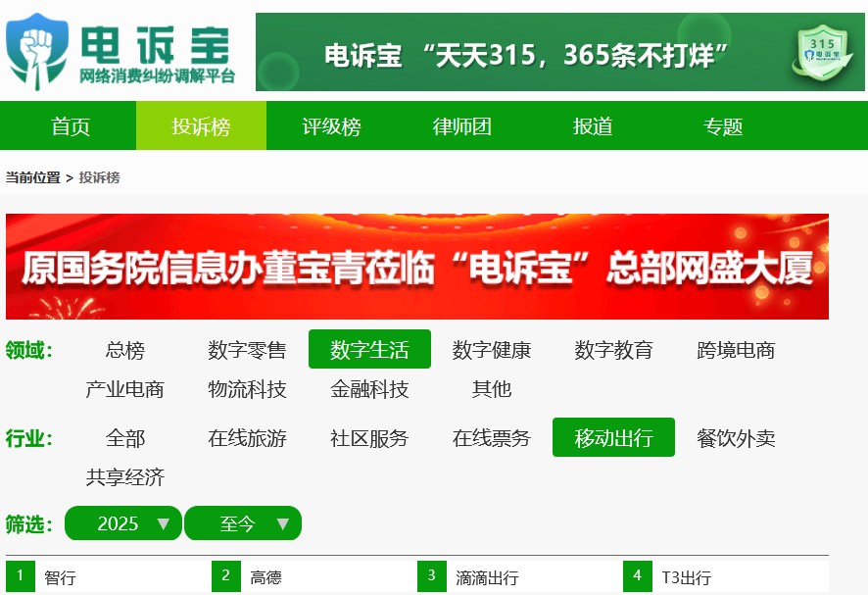Filter by 在线票务 industry
868x595 pixels.
(492, 437)
